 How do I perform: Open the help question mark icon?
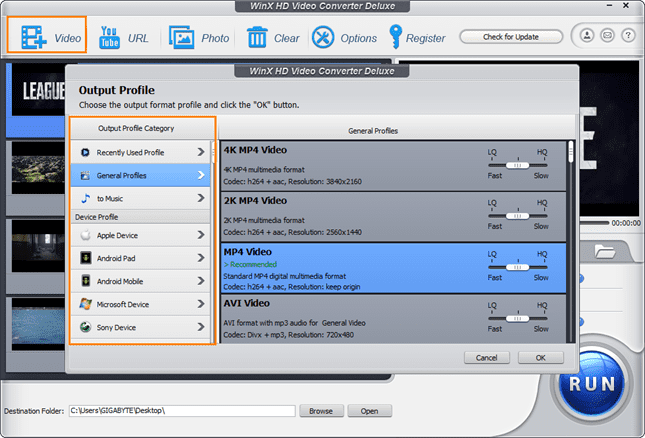pos(628,35)
